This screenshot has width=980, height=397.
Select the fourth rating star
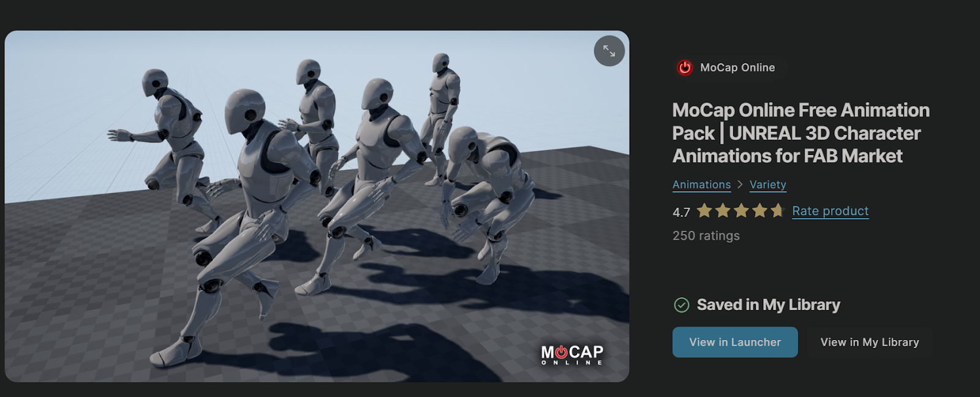point(759,211)
